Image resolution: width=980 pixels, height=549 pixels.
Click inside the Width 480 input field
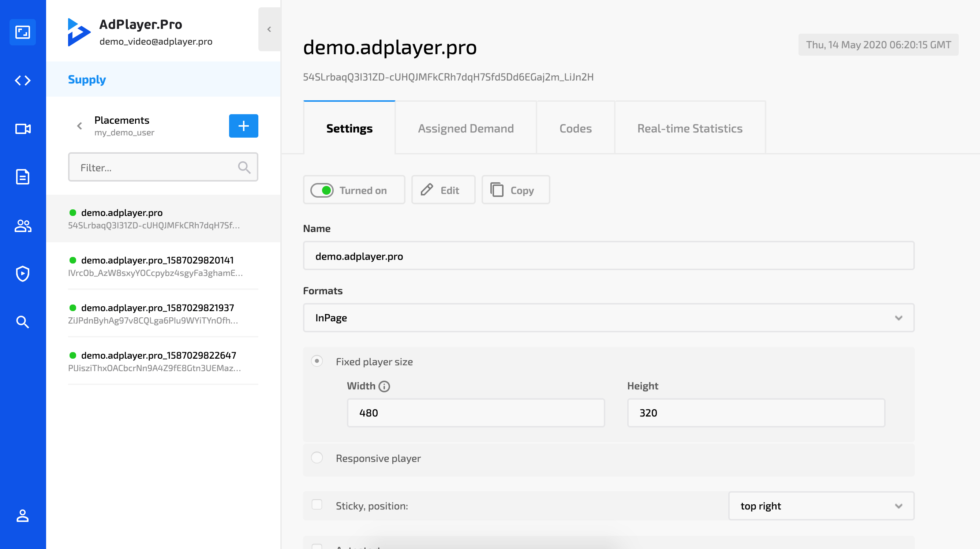coord(475,412)
